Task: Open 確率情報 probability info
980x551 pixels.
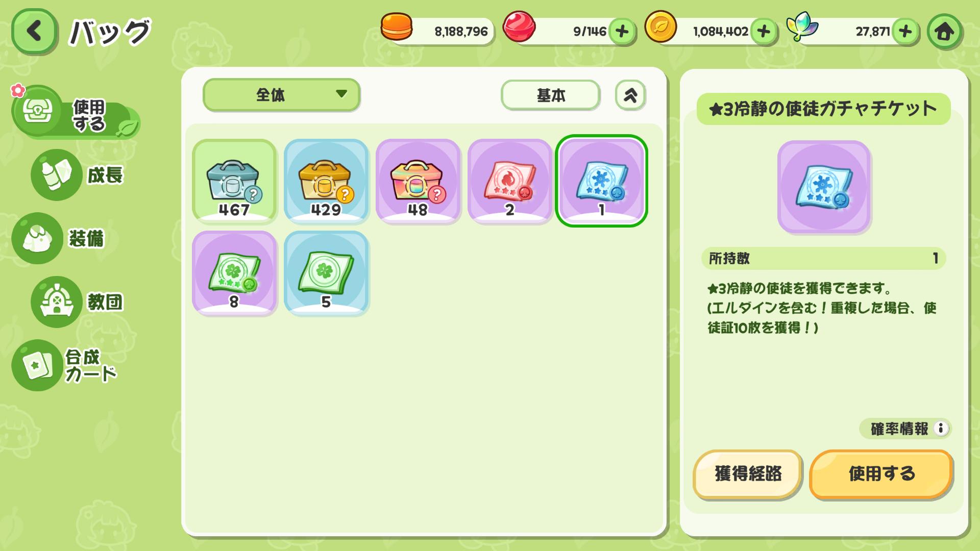Action: (905, 429)
